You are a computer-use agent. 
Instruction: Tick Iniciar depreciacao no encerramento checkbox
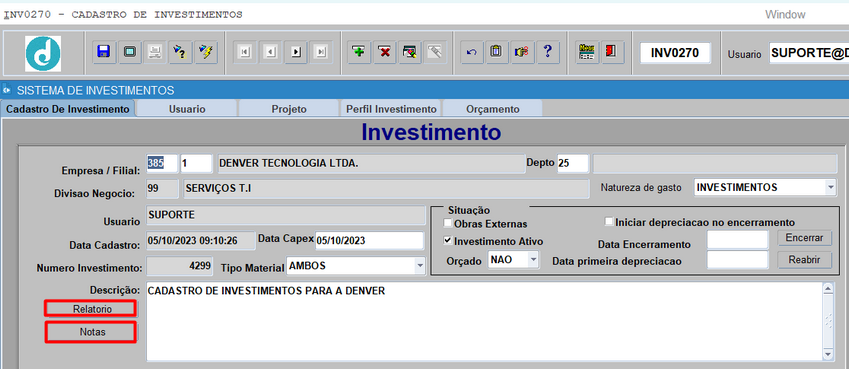click(x=609, y=222)
